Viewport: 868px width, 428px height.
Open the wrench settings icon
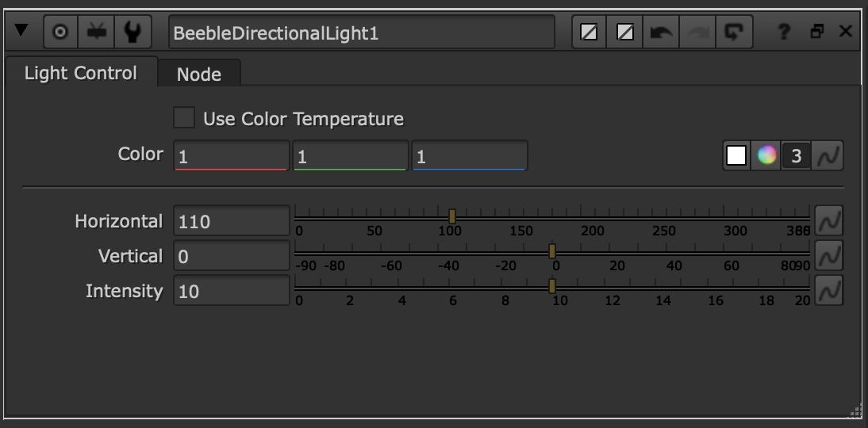click(133, 32)
